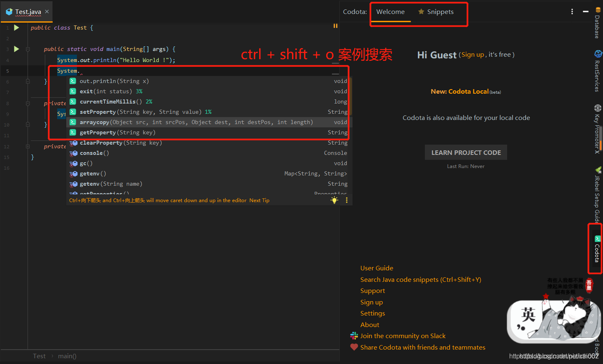Image resolution: width=603 pixels, height=364 pixels.
Task: Click the Slack logo icon
Action: (x=354, y=336)
